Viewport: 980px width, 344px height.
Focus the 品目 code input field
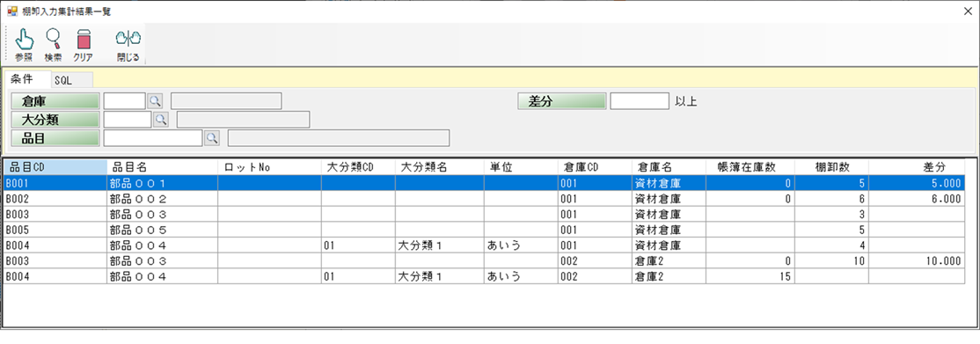pyautogui.click(x=153, y=137)
